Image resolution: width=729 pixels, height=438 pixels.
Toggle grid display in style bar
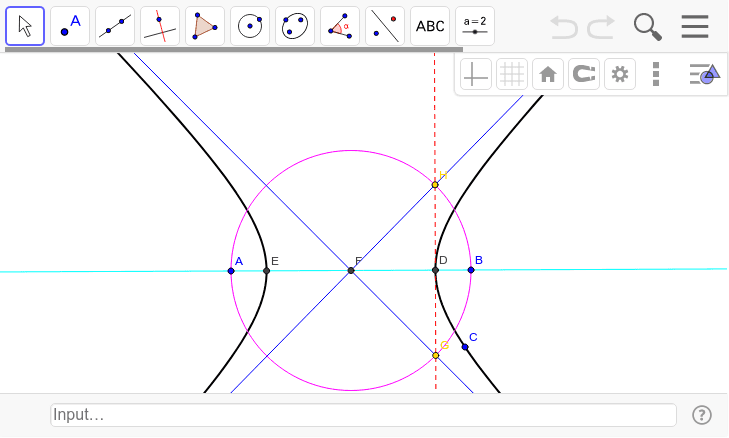click(x=512, y=74)
